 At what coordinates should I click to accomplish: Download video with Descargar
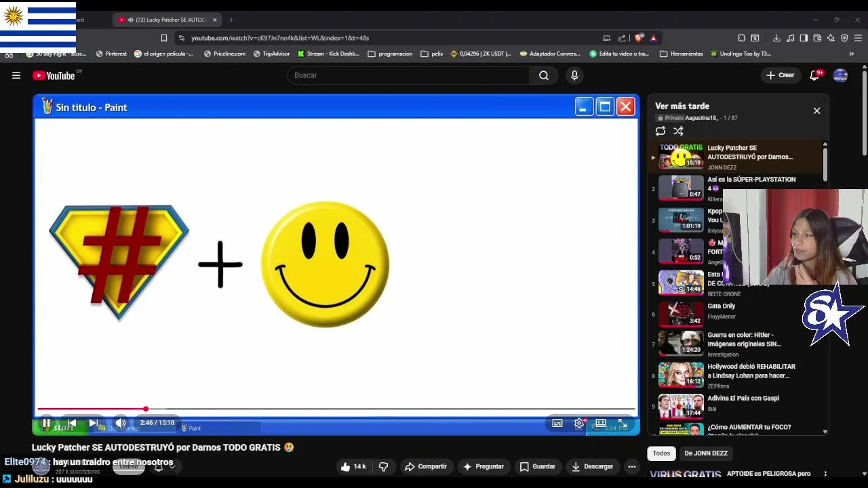593,466
